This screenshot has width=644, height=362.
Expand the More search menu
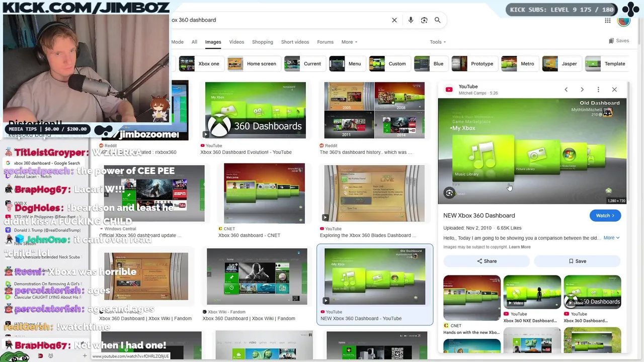(x=350, y=42)
